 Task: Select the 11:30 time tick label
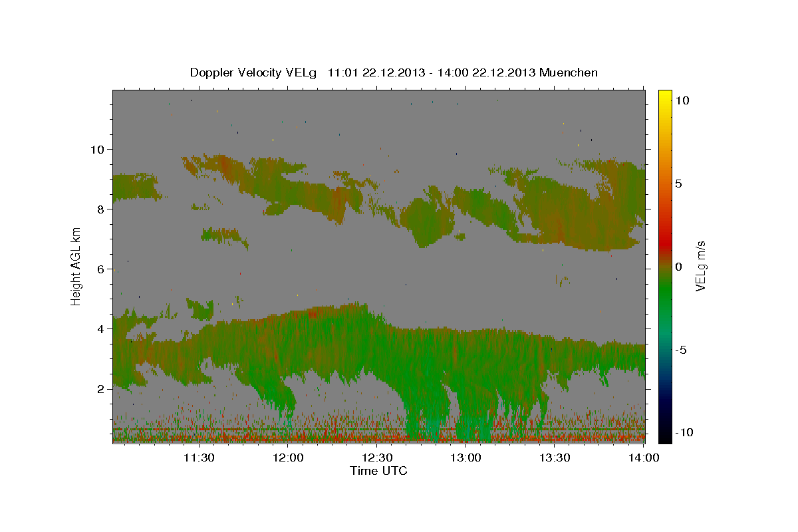pyautogui.click(x=198, y=458)
